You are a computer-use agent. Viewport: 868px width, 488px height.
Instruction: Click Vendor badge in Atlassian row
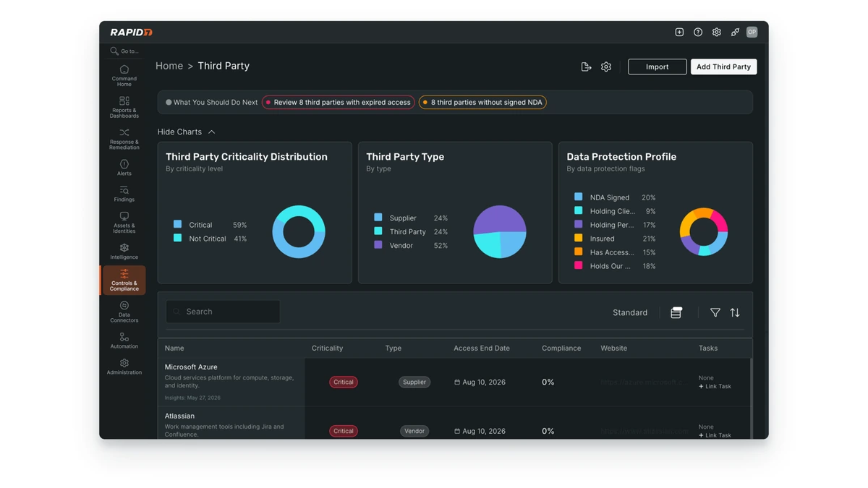(414, 431)
